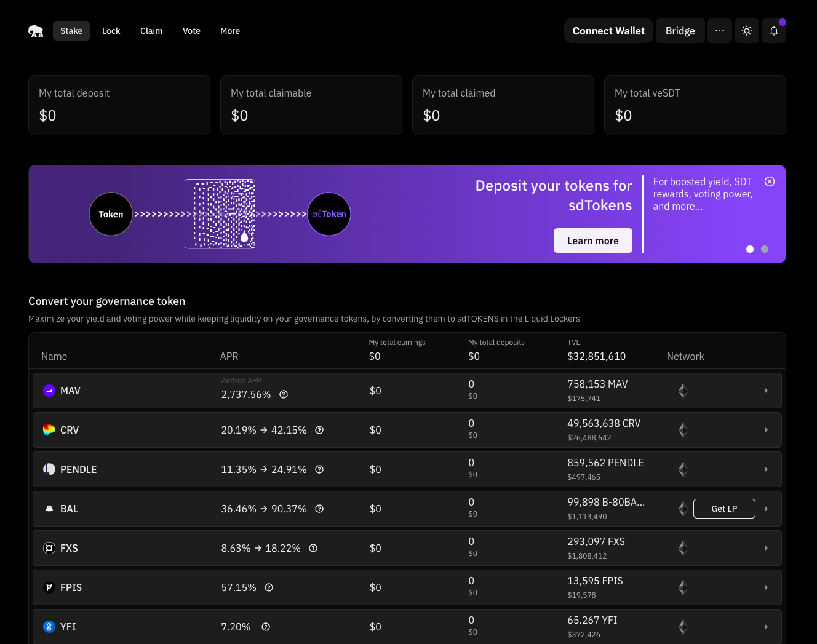Viewport: 817px width, 644px height.
Task: Close the sdTokens promo banner
Action: (770, 181)
